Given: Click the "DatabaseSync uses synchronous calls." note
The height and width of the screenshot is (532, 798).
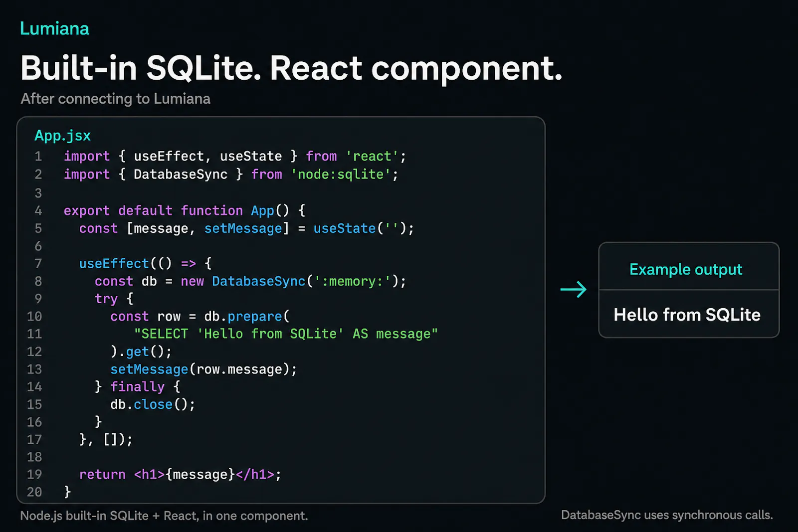Looking at the screenshot, I should [x=667, y=515].
